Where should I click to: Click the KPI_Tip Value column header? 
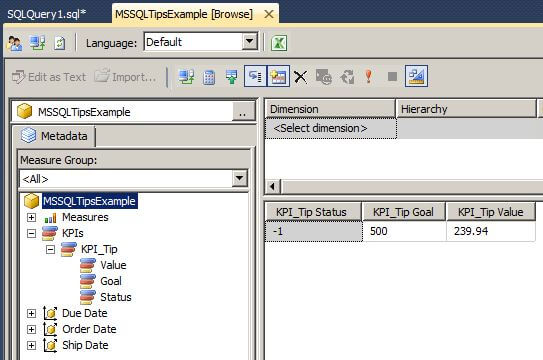491,212
